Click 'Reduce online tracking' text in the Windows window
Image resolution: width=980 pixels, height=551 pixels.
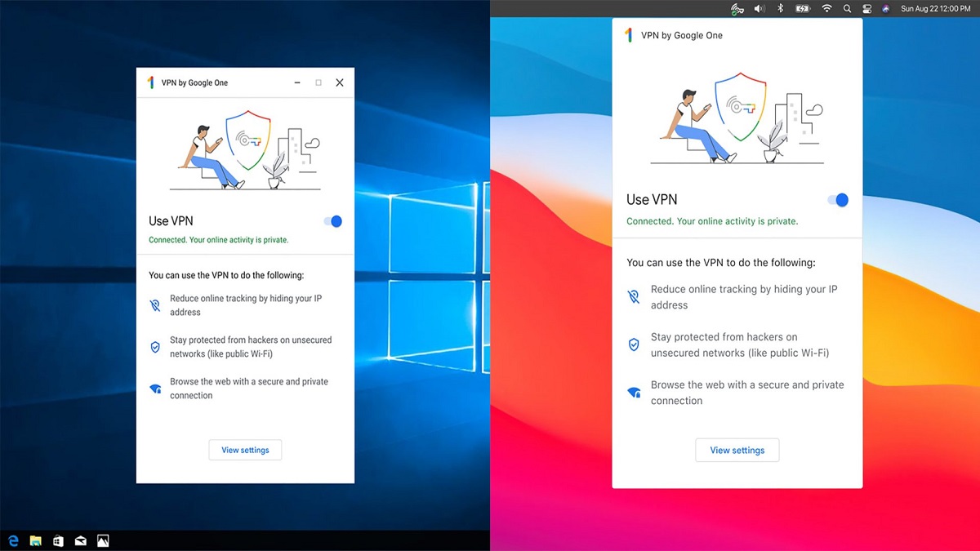click(246, 305)
